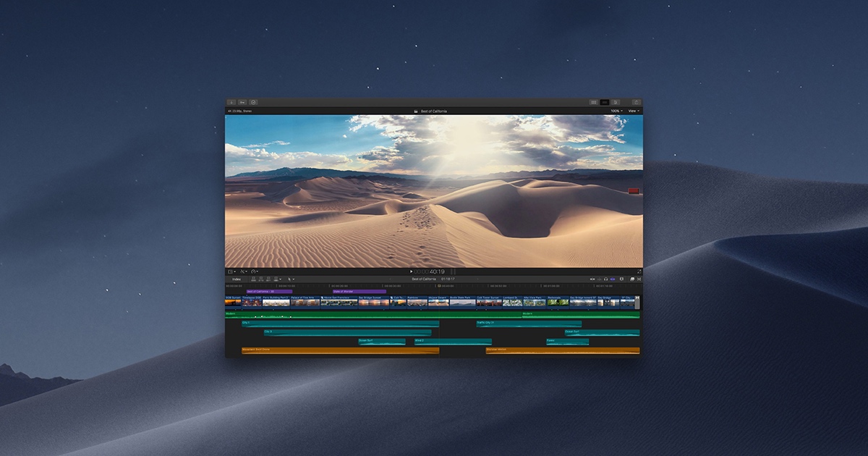Screen dimensions: 868x456
Task: Open the Keyword Editor key icon
Action: 242,102
